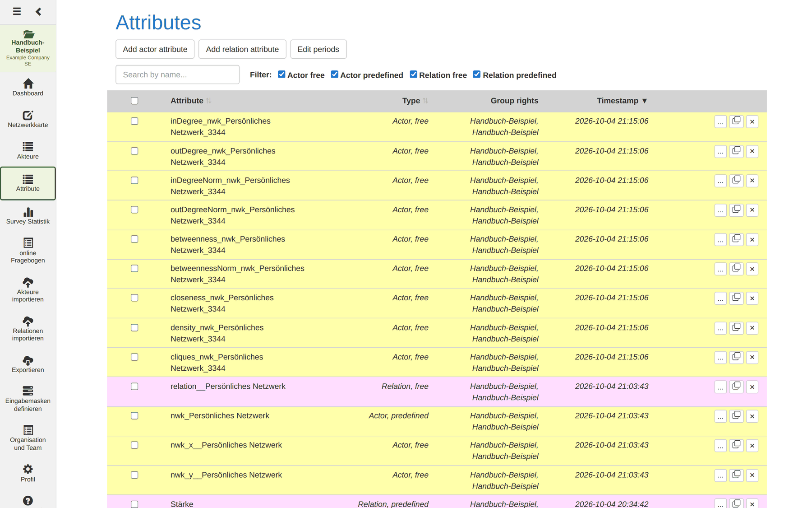The width and height of the screenshot is (812, 508).
Task: Duplicate the closeness_nwk attribute via copy icon
Action: click(x=736, y=298)
